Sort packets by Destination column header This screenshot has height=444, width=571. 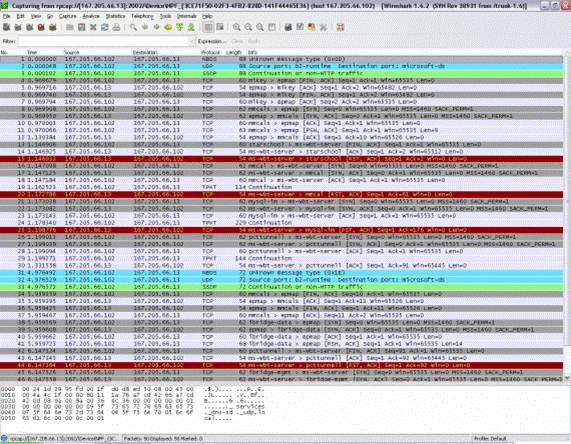click(x=145, y=52)
